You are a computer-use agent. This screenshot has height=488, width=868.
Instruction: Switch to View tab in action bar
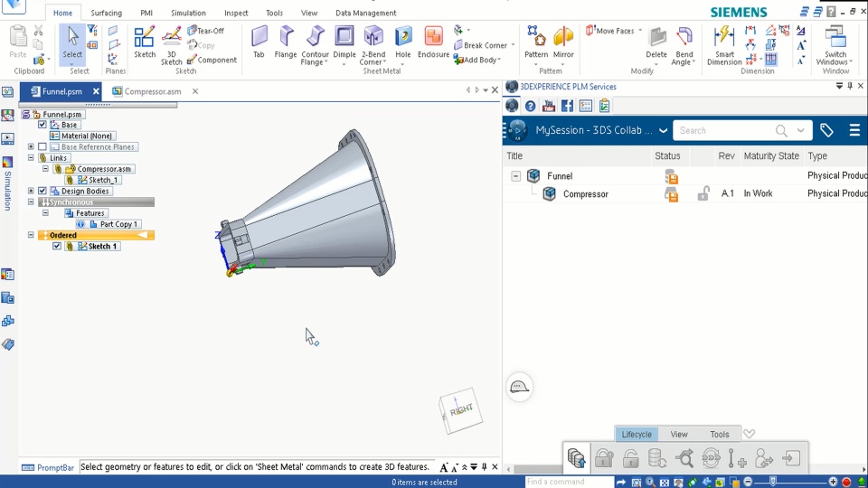pos(679,435)
